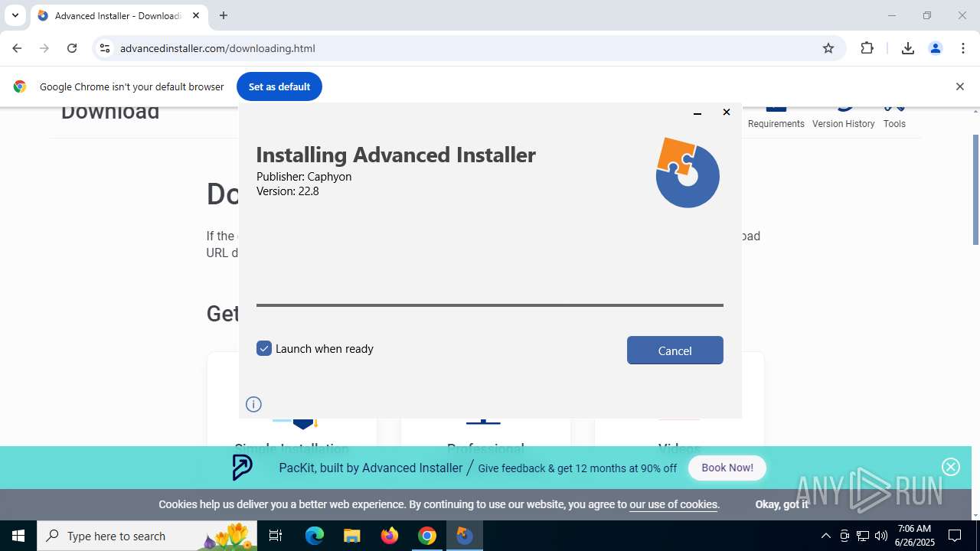The image size is (980, 551).
Task: Open Chrome three-dot menu
Action: click(963, 48)
